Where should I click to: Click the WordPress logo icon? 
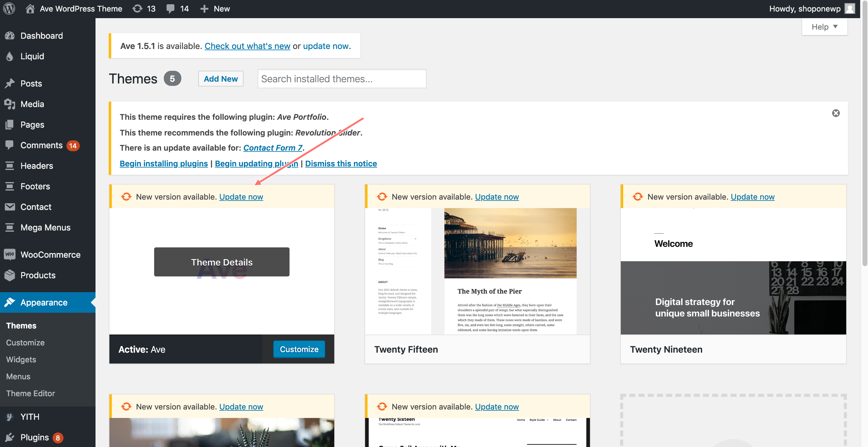[x=9, y=9]
